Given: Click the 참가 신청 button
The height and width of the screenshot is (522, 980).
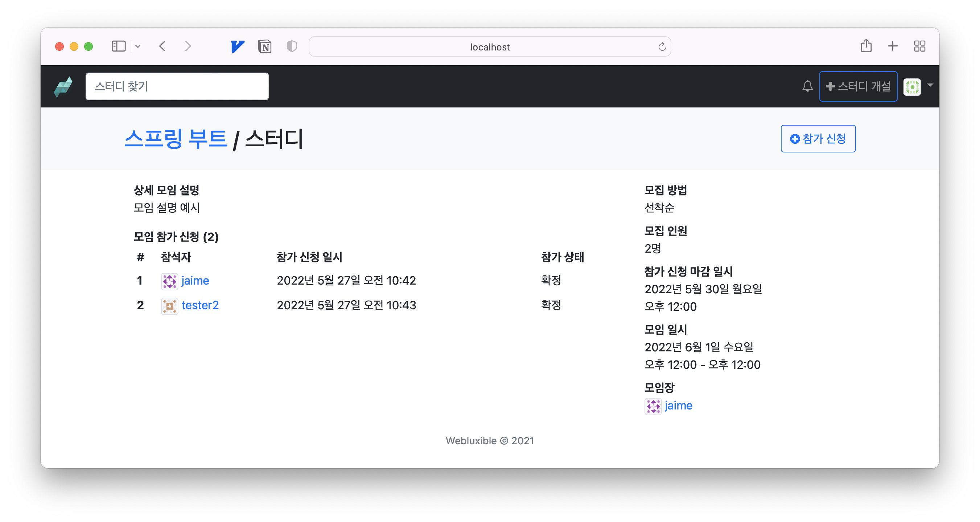Looking at the screenshot, I should (818, 139).
